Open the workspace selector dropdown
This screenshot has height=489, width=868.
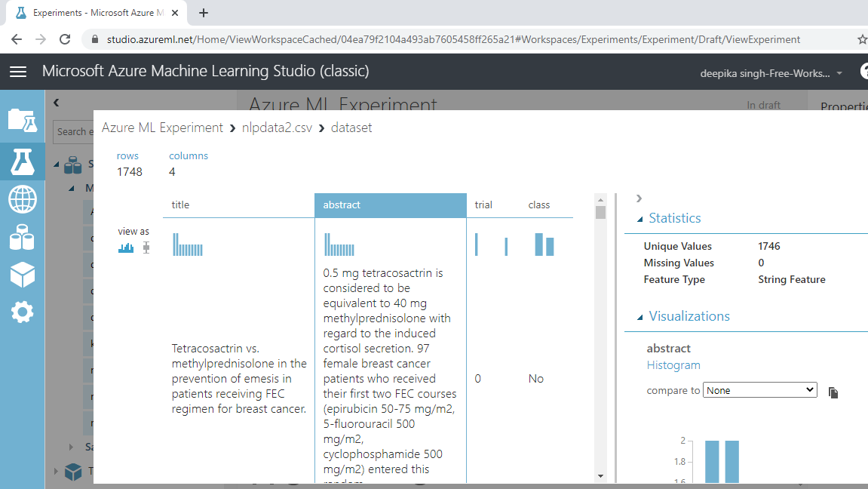pos(771,73)
